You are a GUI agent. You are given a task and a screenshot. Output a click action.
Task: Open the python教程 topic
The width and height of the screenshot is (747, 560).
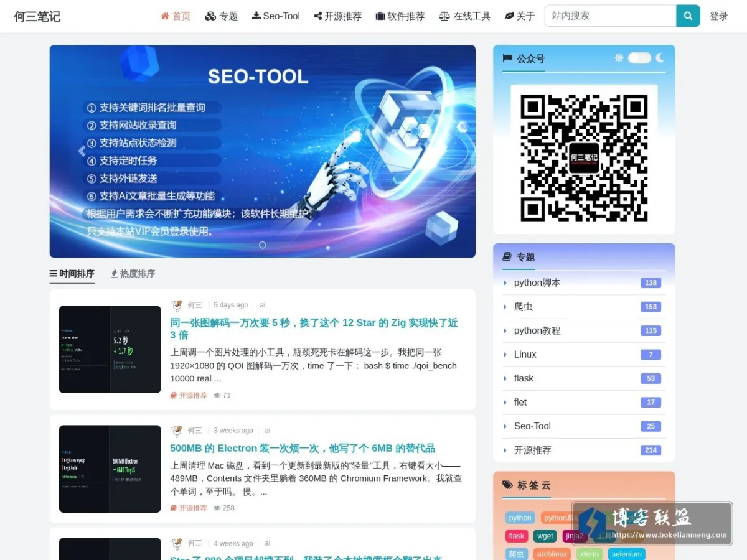(537, 330)
